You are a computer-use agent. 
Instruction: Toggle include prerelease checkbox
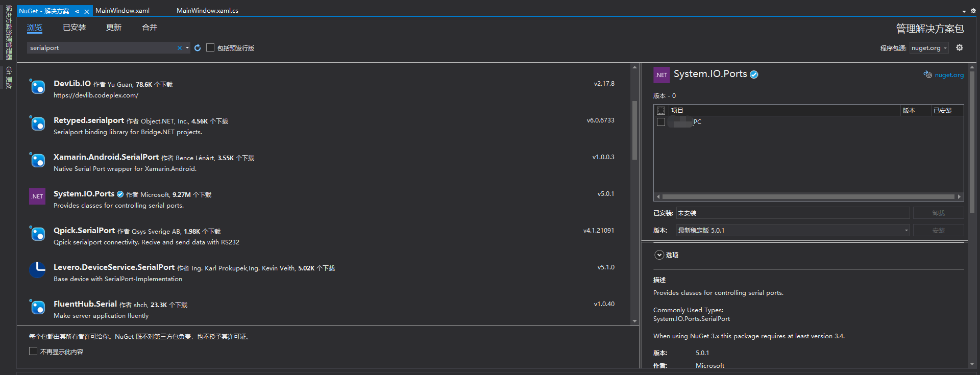pyautogui.click(x=210, y=47)
